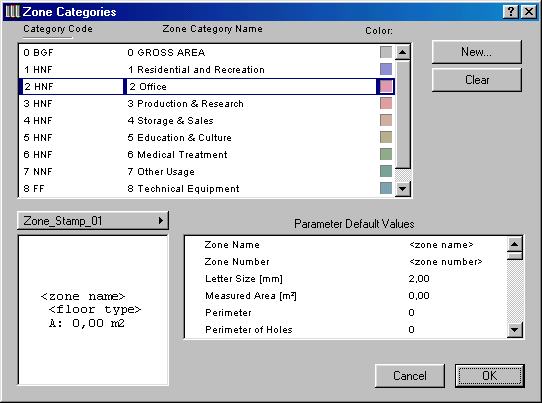Screen dimensions: 542x403
Task: Click the category list scroll-down arrow
Action: (402, 189)
